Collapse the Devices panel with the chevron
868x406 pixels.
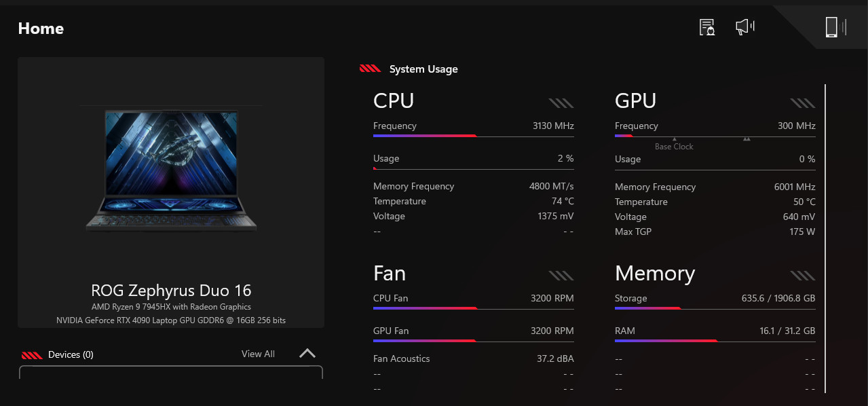(x=307, y=353)
